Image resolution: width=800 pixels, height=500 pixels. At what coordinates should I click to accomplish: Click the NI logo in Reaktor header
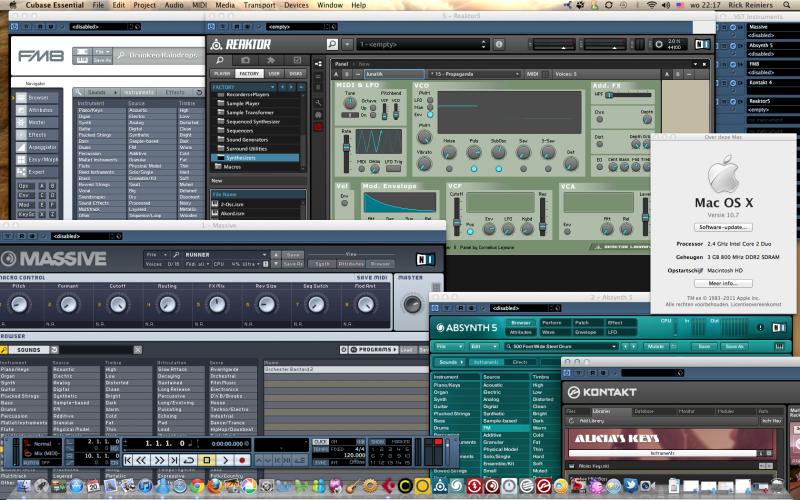703,44
